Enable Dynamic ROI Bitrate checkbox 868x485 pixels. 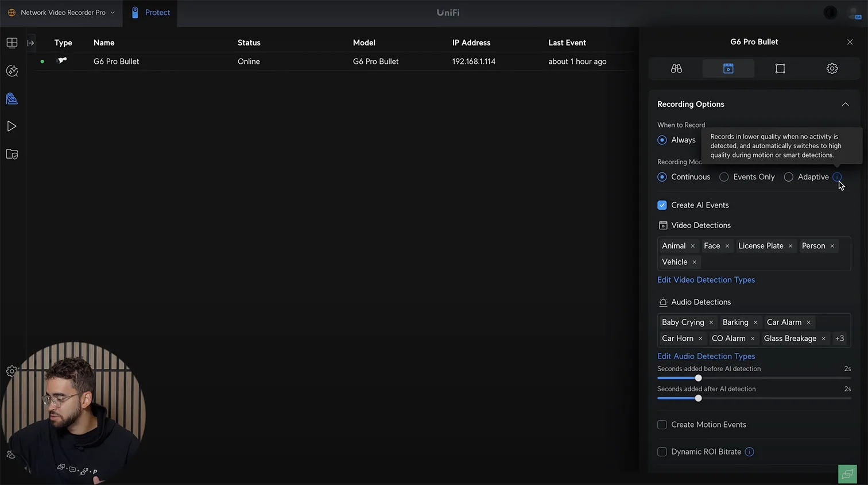pyautogui.click(x=662, y=452)
